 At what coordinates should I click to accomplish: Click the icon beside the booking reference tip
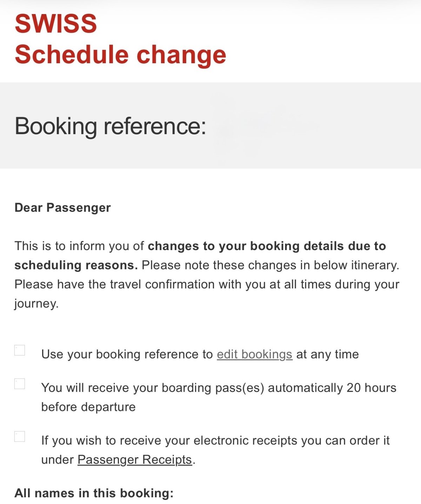click(20, 350)
